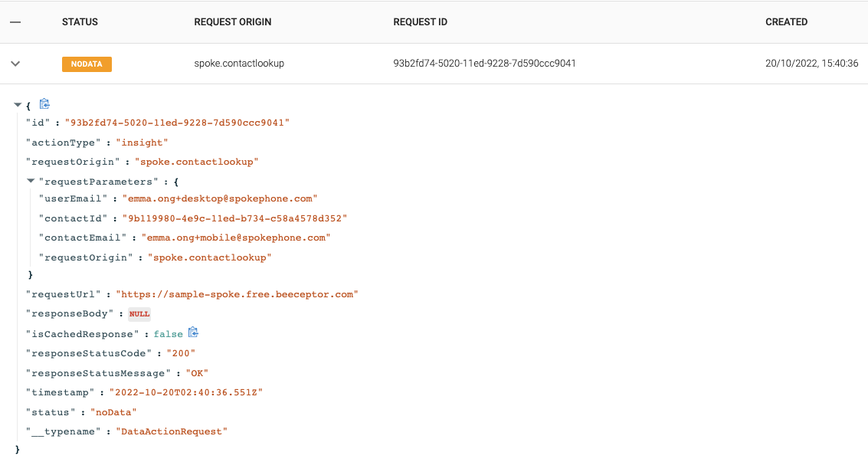Copy entire JSON using the clipboard icon
Screen dimensions: 868x462
(44, 103)
